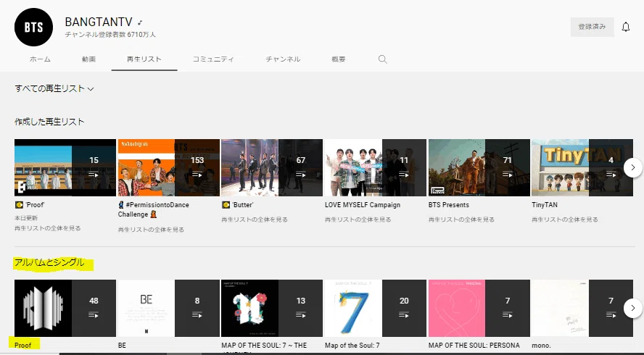Open the ホーム tab
This screenshot has width=644, height=355.
tap(41, 59)
